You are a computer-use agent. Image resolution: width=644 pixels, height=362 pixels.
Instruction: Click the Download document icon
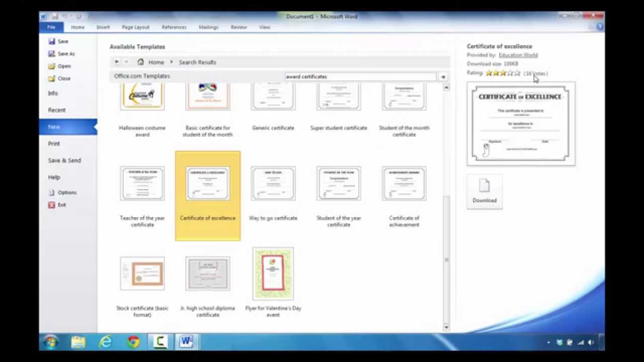[484, 186]
